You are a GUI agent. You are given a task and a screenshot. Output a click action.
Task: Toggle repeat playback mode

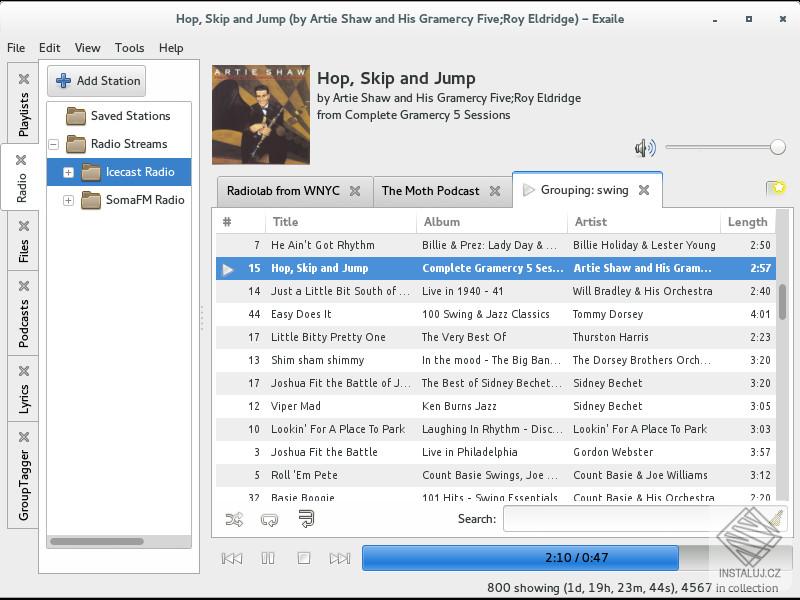269,519
